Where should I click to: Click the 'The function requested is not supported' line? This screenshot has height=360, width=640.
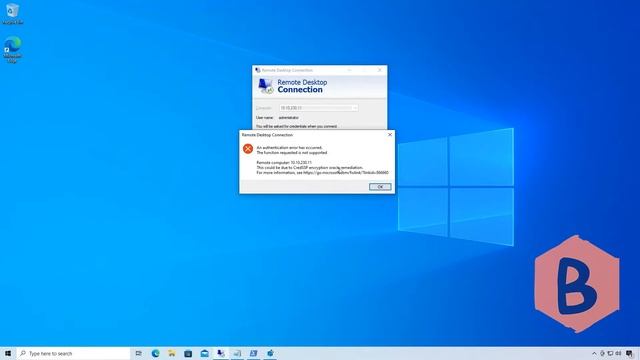tap(292, 153)
